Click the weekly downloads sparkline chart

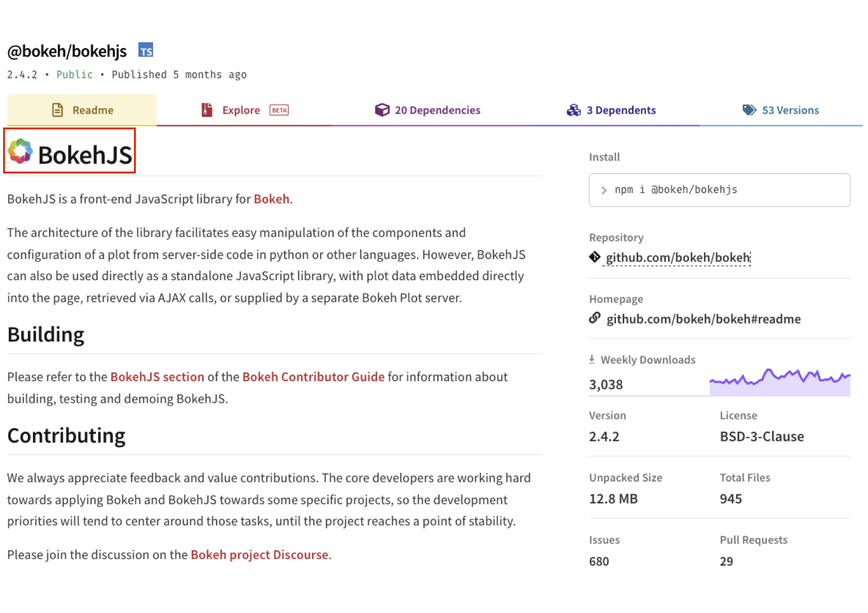coord(779,382)
